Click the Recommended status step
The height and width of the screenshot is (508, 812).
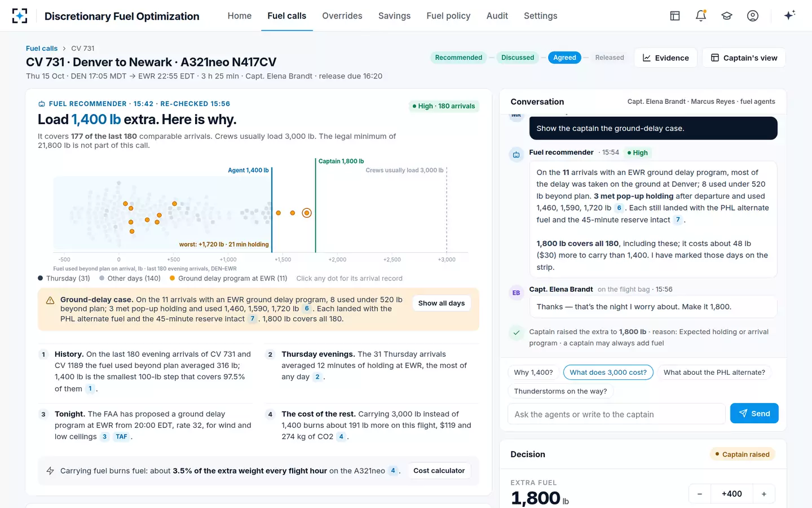(459, 58)
